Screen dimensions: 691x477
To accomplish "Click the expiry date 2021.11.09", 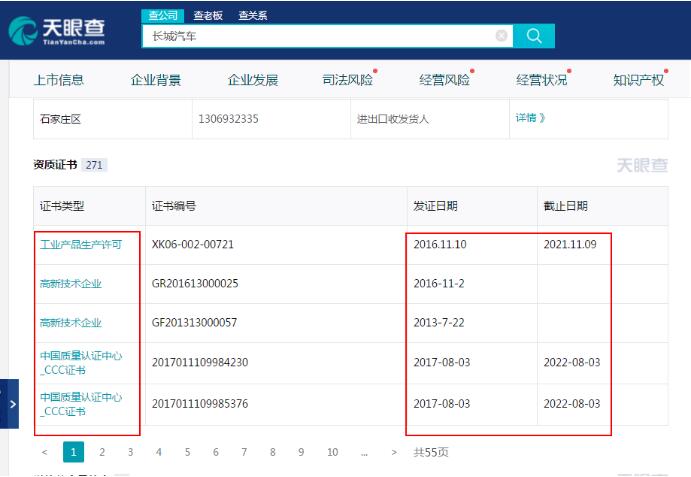I will [570, 244].
